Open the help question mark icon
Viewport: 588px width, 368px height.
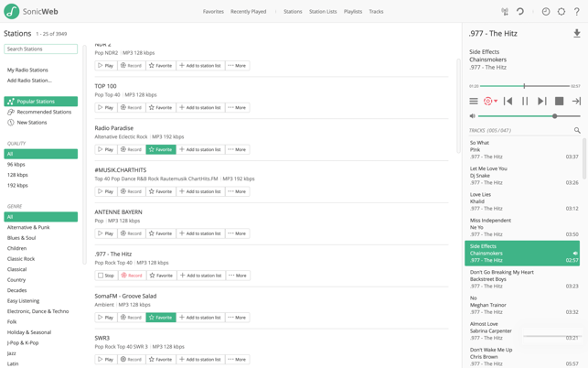[x=576, y=12]
